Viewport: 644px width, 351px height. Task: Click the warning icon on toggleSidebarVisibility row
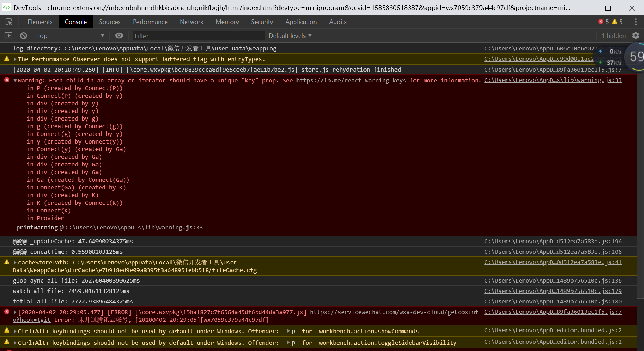point(7,342)
